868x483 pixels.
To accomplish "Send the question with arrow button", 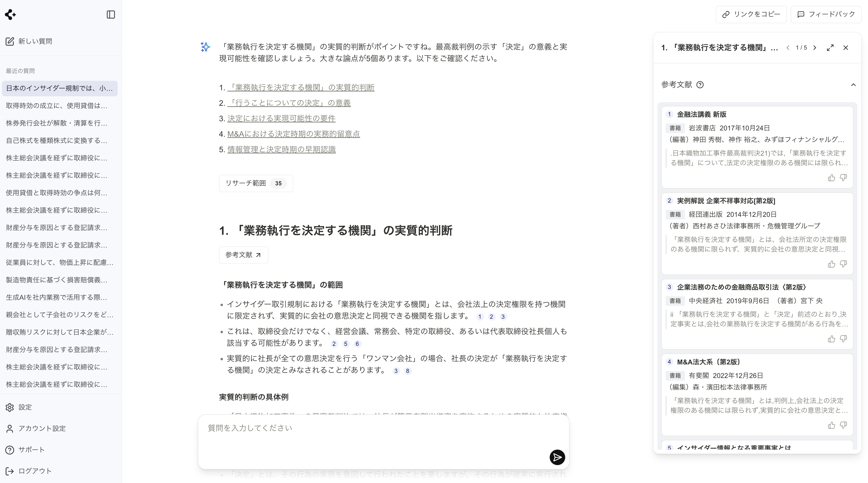I will 557,457.
